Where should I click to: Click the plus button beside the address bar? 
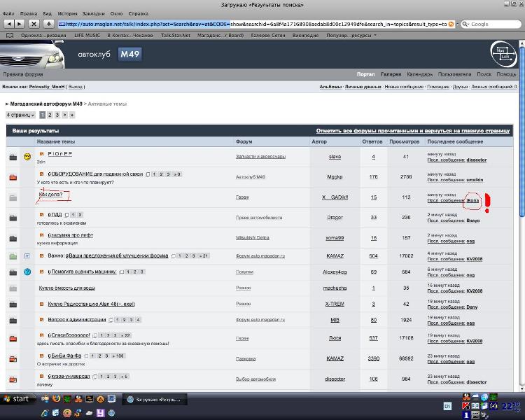point(49,24)
